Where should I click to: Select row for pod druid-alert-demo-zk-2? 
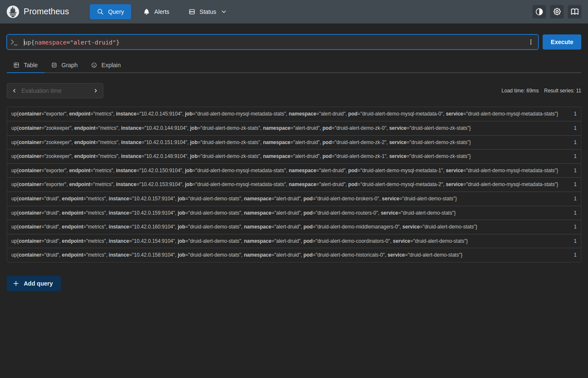tap(294, 142)
